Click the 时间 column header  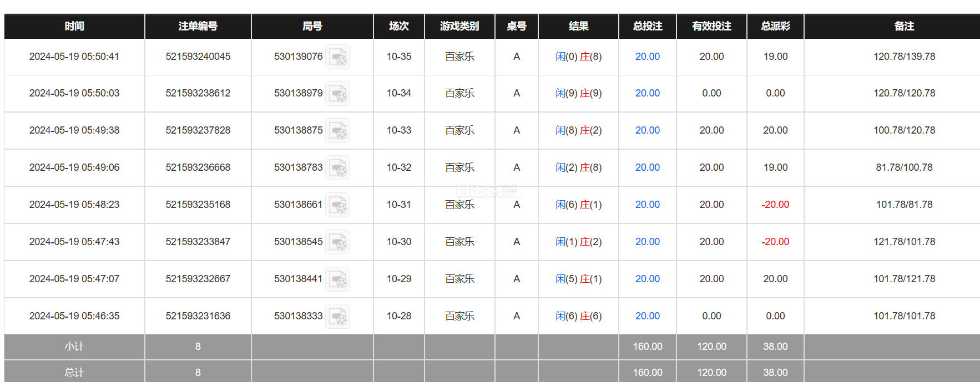74,26
